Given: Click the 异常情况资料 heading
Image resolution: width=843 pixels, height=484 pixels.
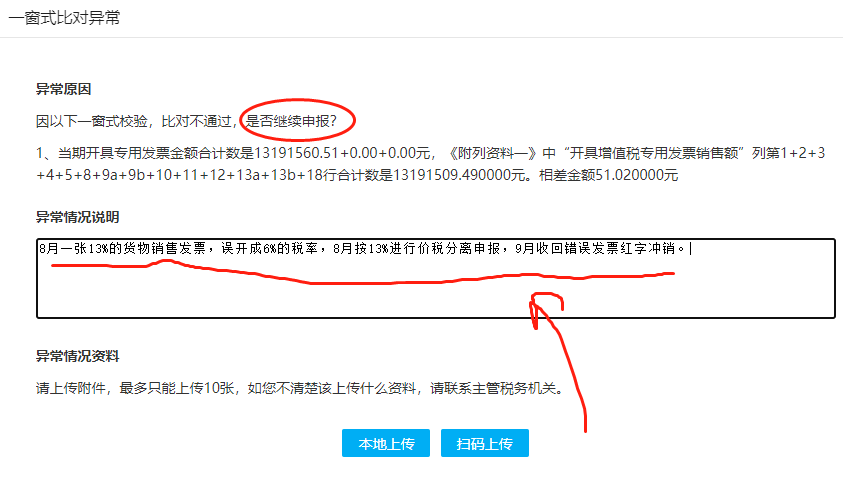Looking at the screenshot, I should pyautogui.click(x=77, y=356).
